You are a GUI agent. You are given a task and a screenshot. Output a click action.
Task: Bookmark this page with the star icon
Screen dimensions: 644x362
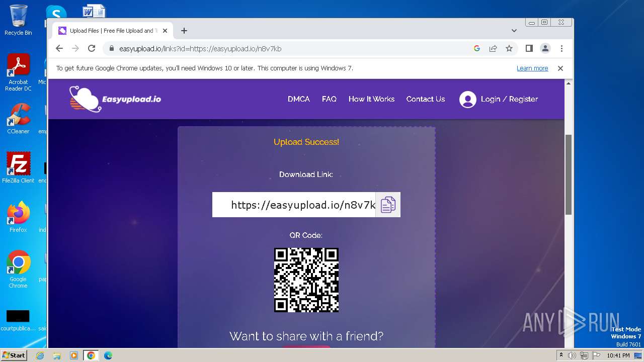click(509, 48)
